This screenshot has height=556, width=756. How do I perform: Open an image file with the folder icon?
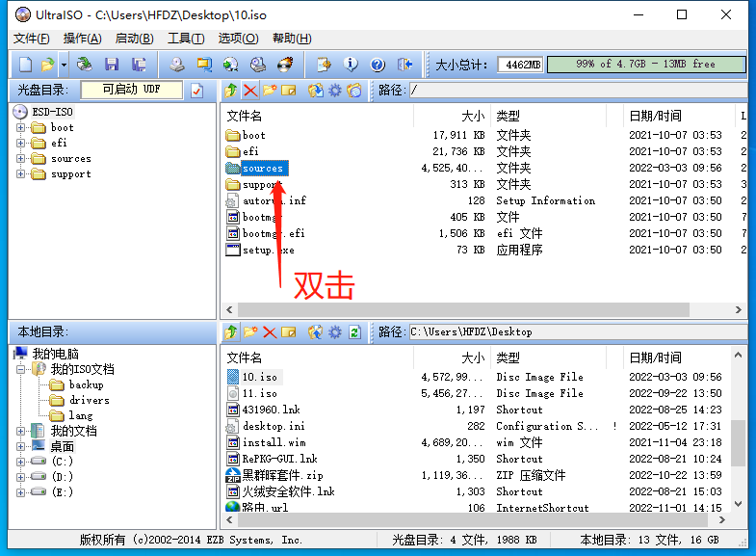(x=48, y=65)
